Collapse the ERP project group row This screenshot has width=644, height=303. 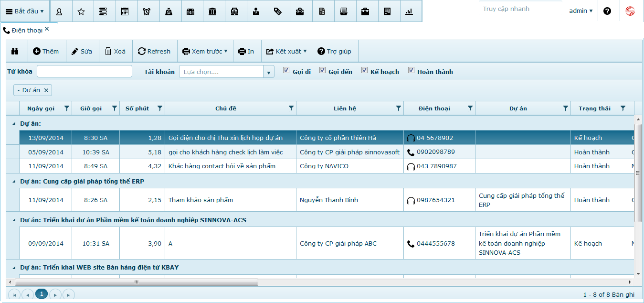[13, 182]
